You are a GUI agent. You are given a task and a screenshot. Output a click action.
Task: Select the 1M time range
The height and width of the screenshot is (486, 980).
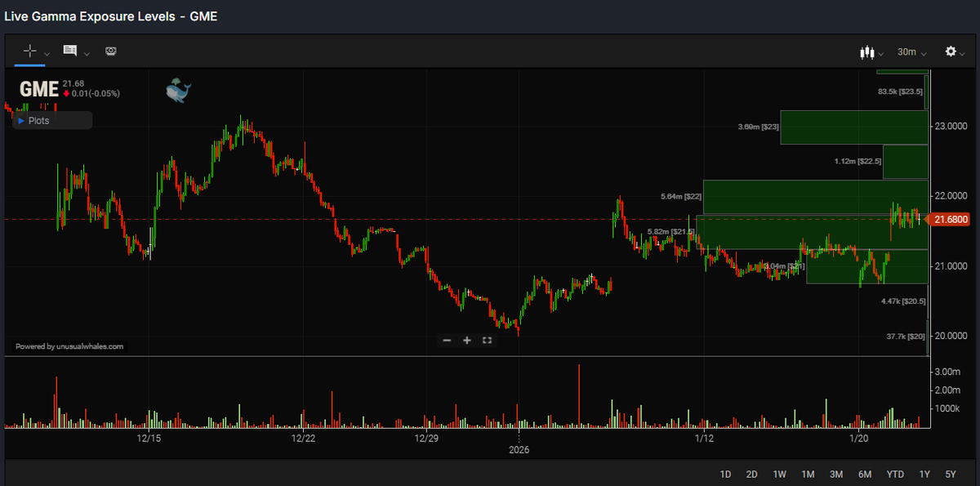pyautogui.click(x=808, y=475)
